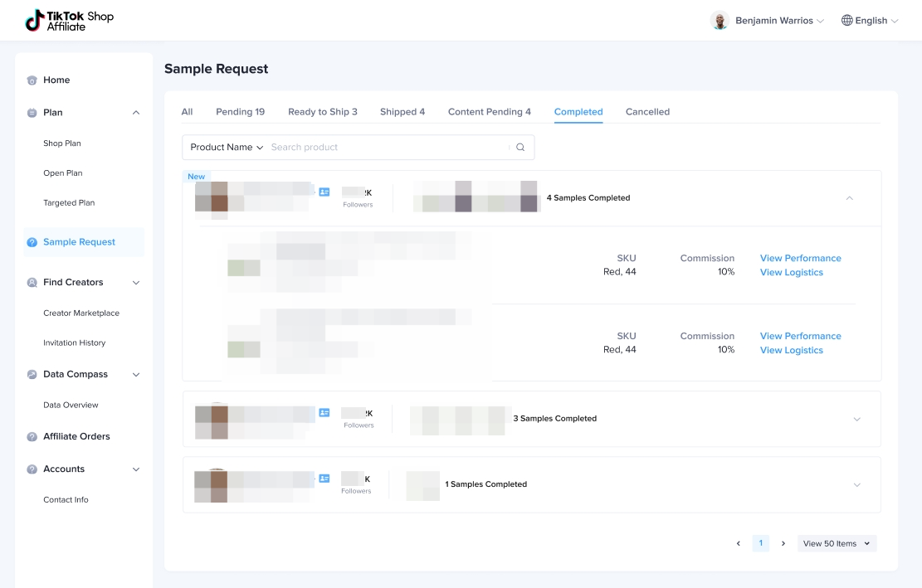Collapse the 4 Samples Completed row

point(849,198)
